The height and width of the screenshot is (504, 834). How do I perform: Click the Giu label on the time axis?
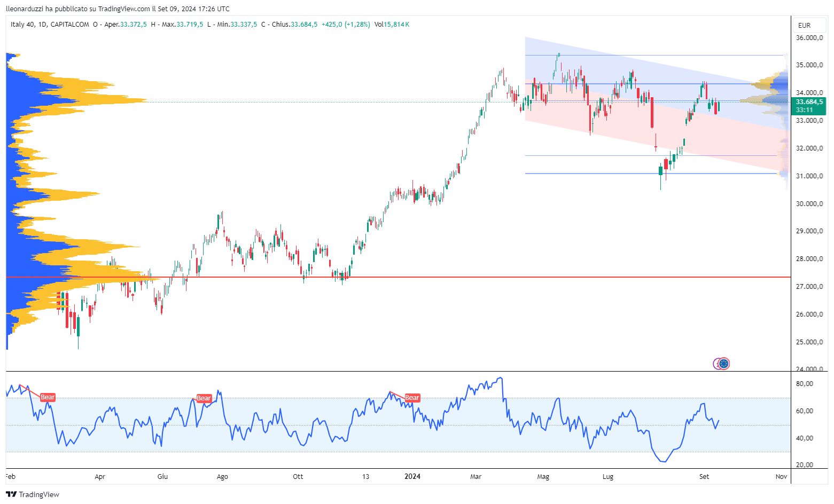click(162, 477)
